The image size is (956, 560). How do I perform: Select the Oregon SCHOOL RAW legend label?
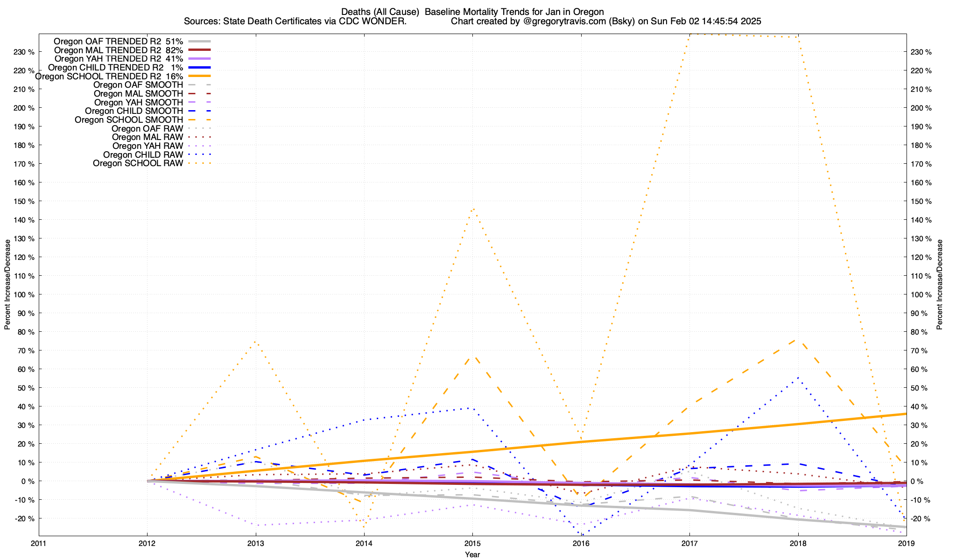(x=138, y=163)
